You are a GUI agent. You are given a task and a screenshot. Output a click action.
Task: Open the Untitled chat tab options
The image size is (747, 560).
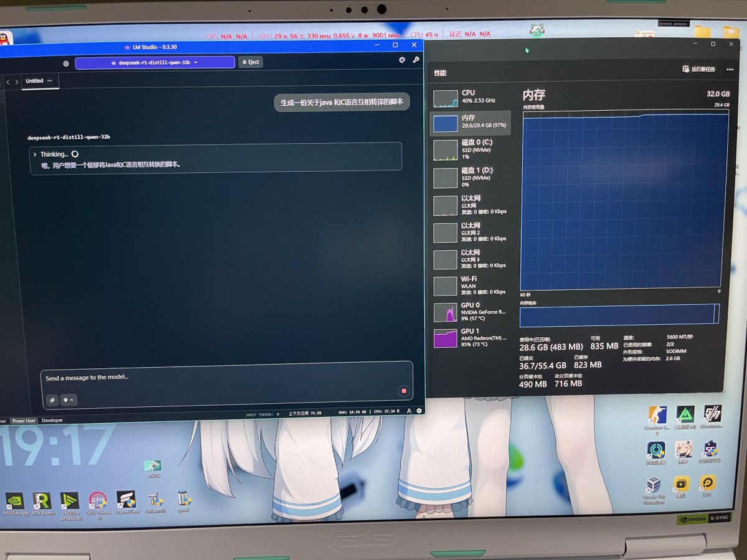tap(50, 81)
